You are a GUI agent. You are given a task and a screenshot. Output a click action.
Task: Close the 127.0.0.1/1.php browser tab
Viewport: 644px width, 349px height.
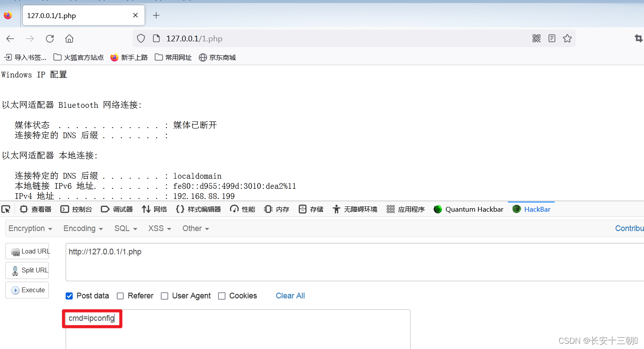pos(136,15)
